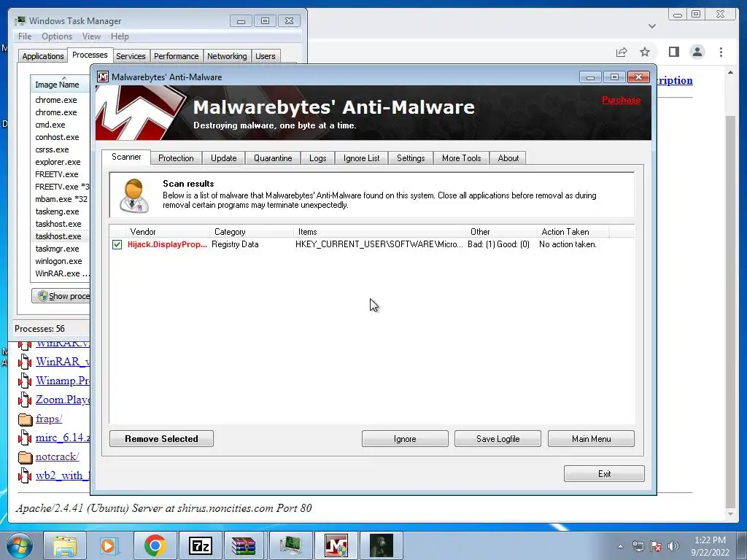Select cmd.exe in process list
Screen dimensions: 747x560
click(x=61, y=125)
